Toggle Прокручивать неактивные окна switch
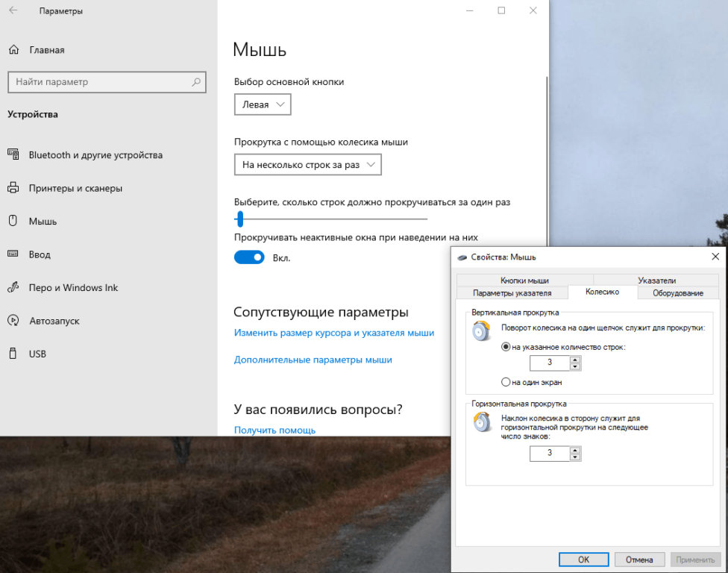 point(249,257)
